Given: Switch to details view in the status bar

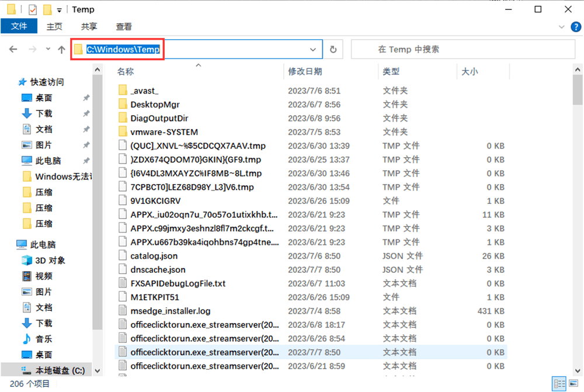Looking at the screenshot, I should coord(559,383).
